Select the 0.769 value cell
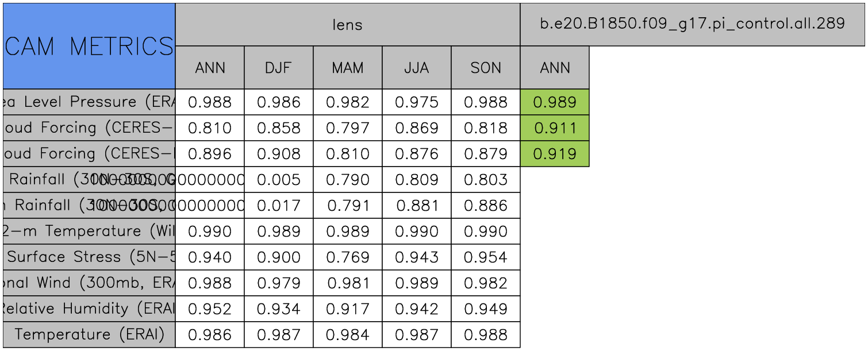Viewport: 868px width, 351px height. tap(347, 257)
